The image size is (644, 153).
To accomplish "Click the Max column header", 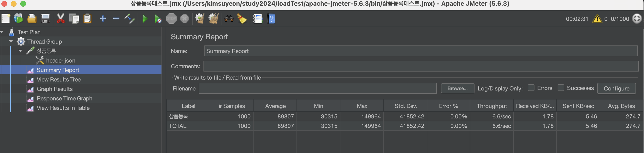I will click(362, 106).
